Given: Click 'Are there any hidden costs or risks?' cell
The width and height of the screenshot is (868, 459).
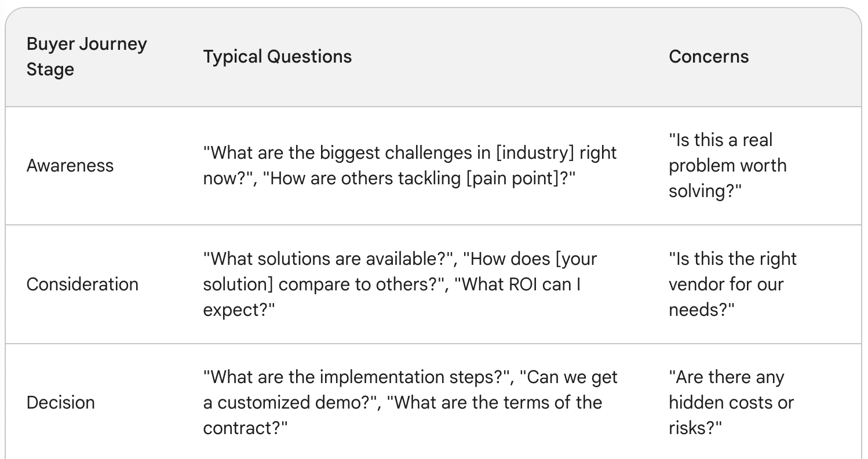Looking at the screenshot, I should (731, 403).
